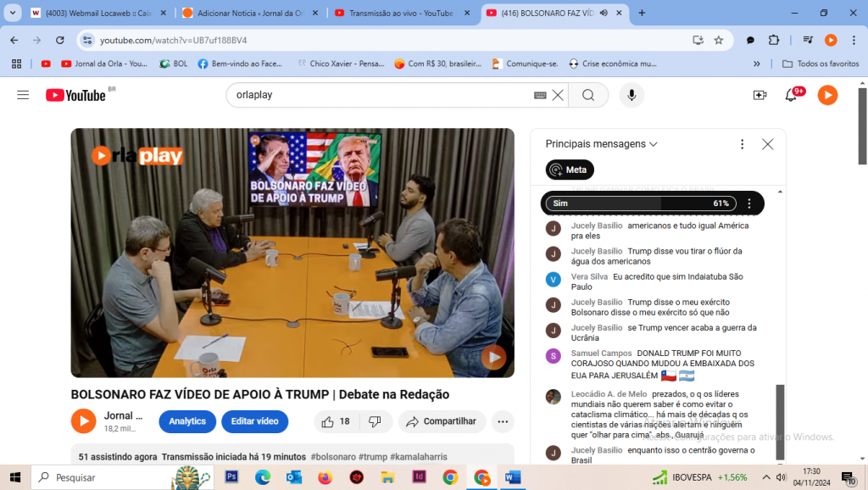868x490 pixels.
Task: Dislike the video with thumbs down
Action: [x=375, y=422]
